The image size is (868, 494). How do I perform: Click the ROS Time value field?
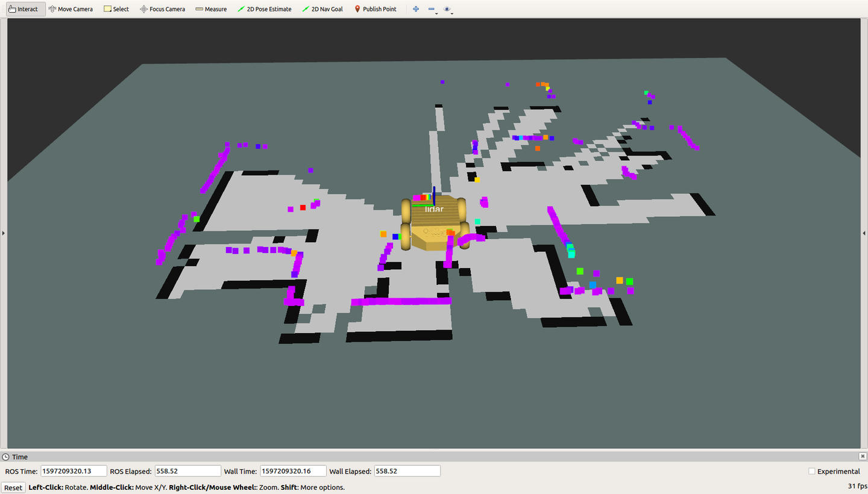74,471
